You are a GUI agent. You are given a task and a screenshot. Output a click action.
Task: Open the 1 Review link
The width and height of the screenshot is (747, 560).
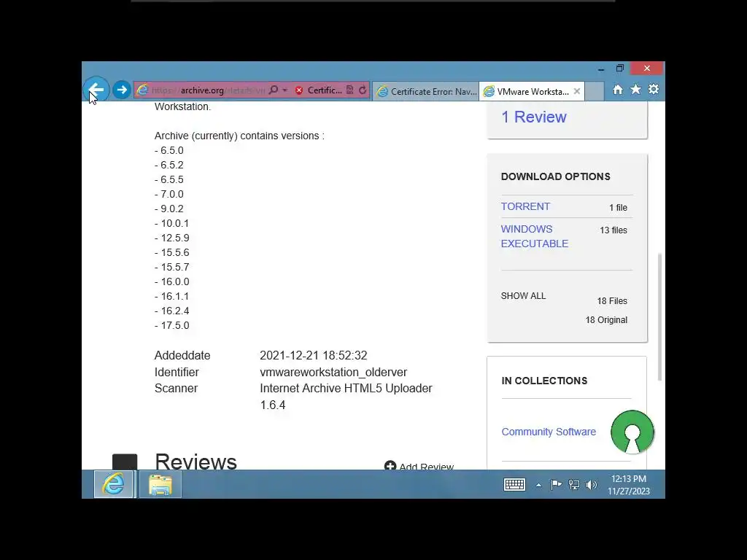[533, 117]
